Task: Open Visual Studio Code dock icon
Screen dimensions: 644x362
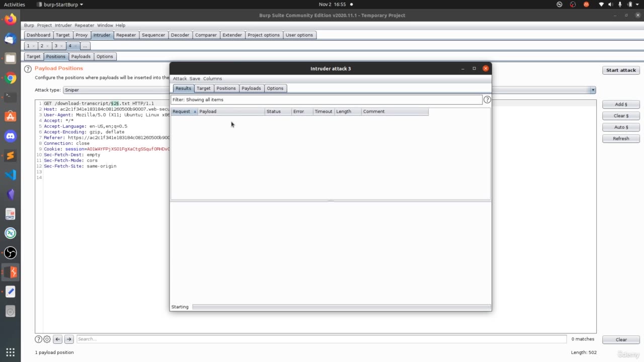Action: pyautogui.click(x=10, y=175)
